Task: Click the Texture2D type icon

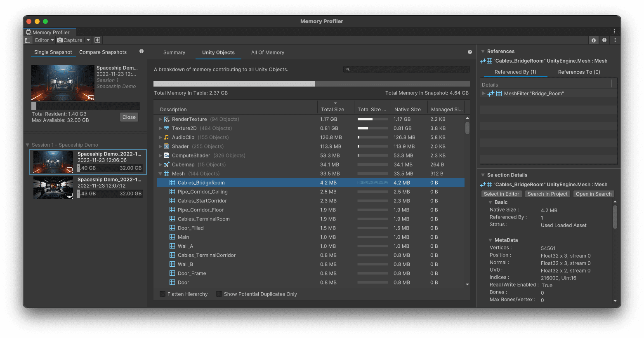Action: pyautogui.click(x=167, y=128)
